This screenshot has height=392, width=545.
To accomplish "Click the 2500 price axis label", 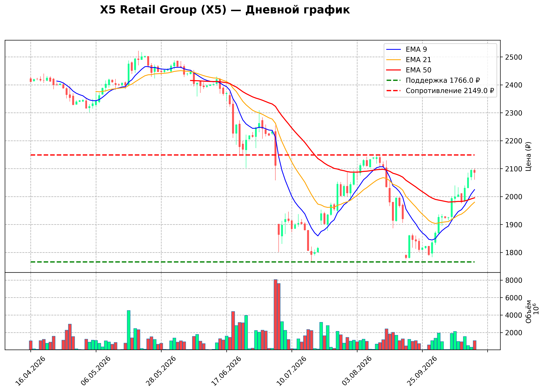I will (x=514, y=57).
